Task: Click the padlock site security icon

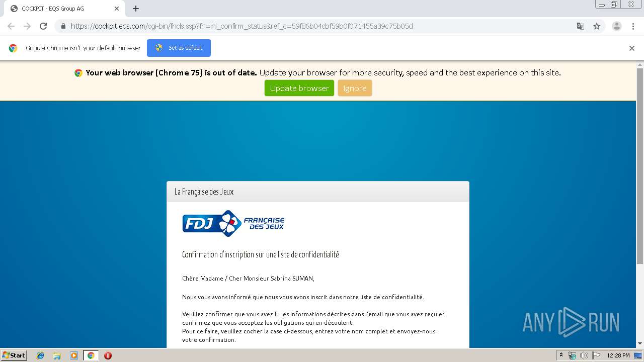Action: 63,26
